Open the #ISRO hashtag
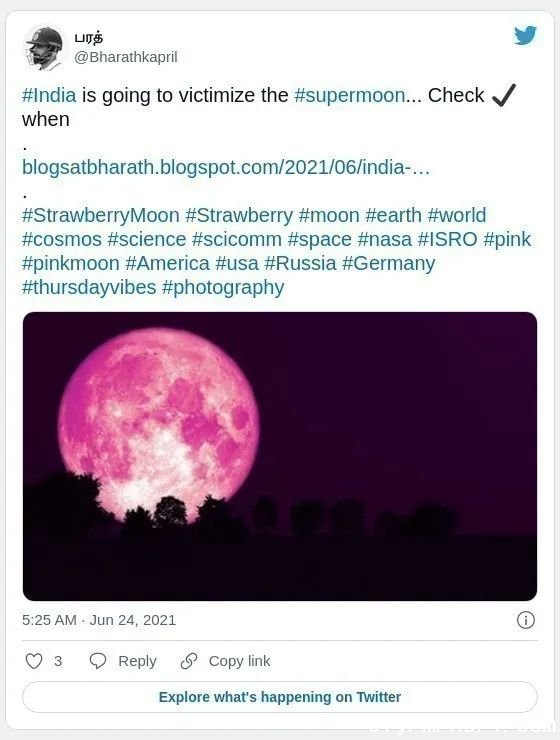The height and width of the screenshot is (740, 560). click(448, 239)
